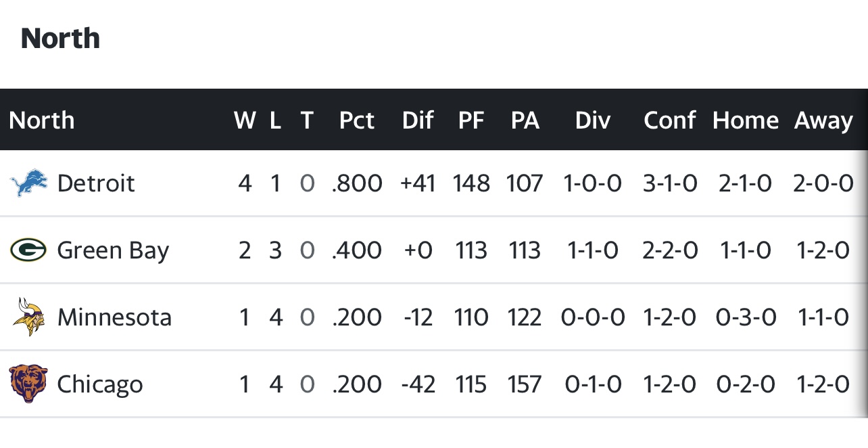Click Detroit's +41 point differential
Screen dimensions: 868x448
click(417, 183)
